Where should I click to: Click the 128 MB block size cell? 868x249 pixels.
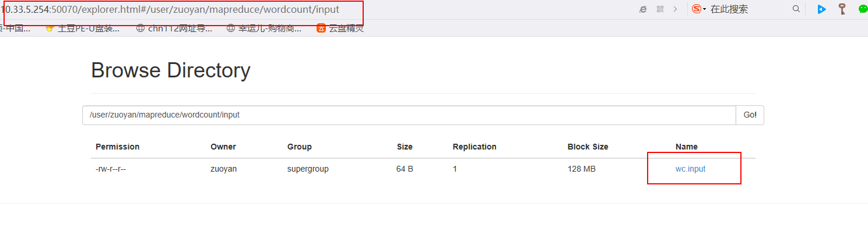[581, 169]
